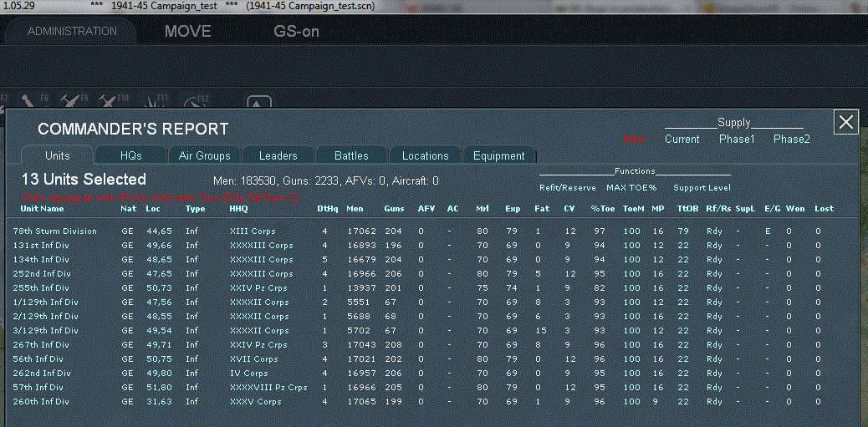Viewport: 868px width, 427px height.
Task: Go to the Locations tab
Action: (x=425, y=156)
